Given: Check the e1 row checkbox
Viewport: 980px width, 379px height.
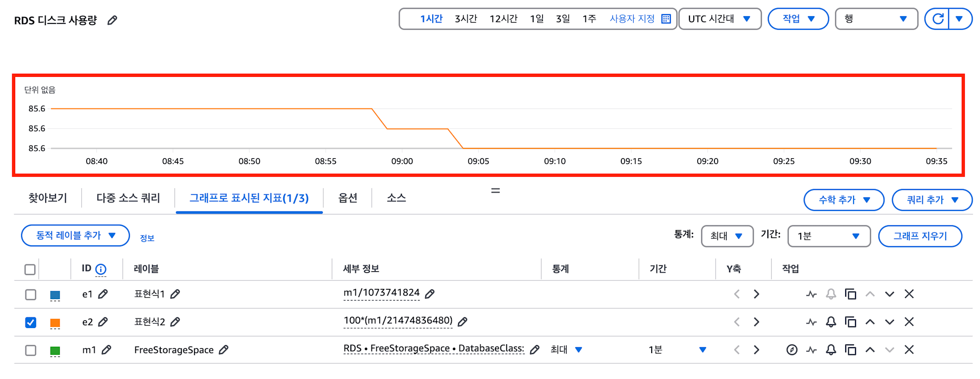Looking at the screenshot, I should pyautogui.click(x=30, y=294).
